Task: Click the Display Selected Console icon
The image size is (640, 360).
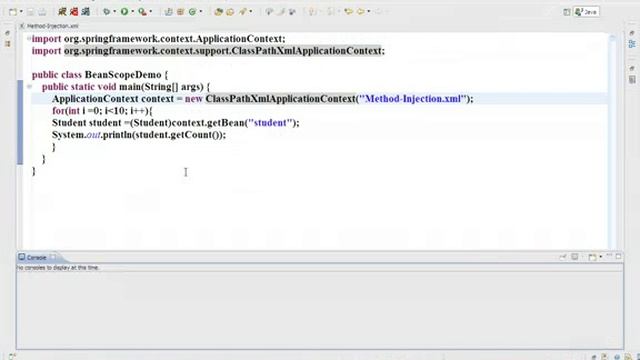Action: click(x=575, y=257)
